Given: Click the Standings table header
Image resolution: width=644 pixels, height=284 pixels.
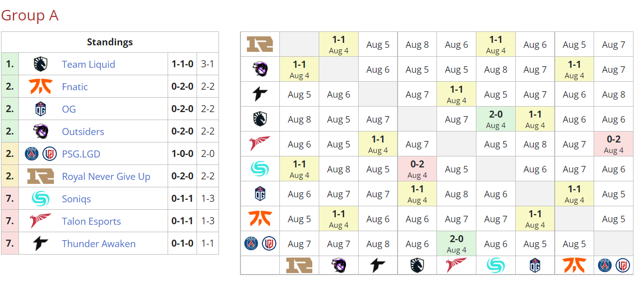Looking at the screenshot, I should tap(110, 42).
